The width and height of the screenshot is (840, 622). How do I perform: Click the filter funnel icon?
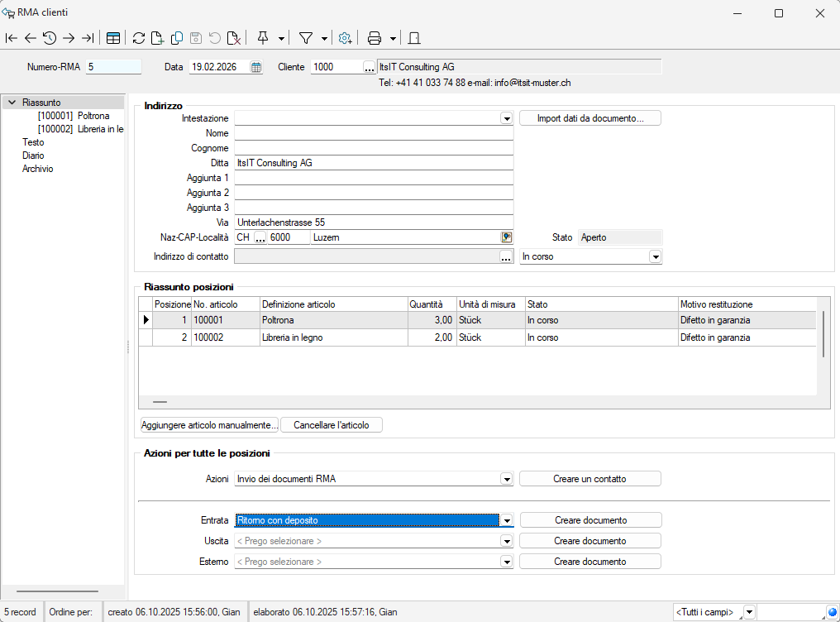(305, 38)
